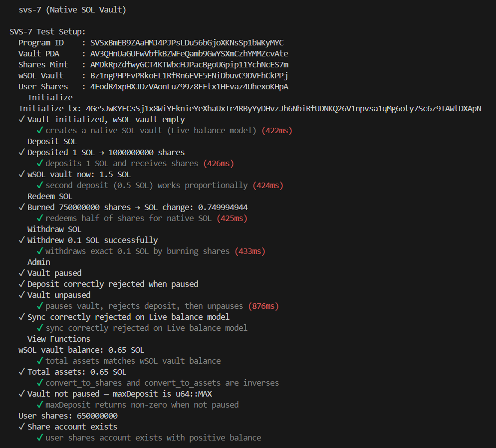Click the 'Admin' section heading

point(38,262)
